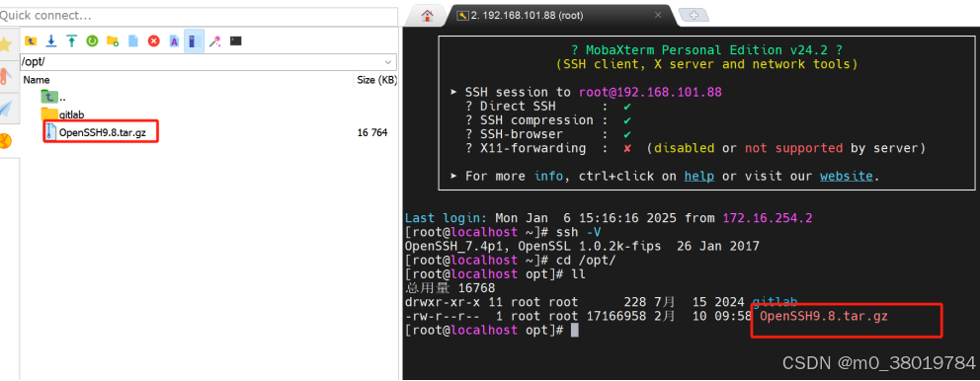Click the blue Download selected files icon
The width and height of the screenshot is (980, 381).
coord(51,41)
